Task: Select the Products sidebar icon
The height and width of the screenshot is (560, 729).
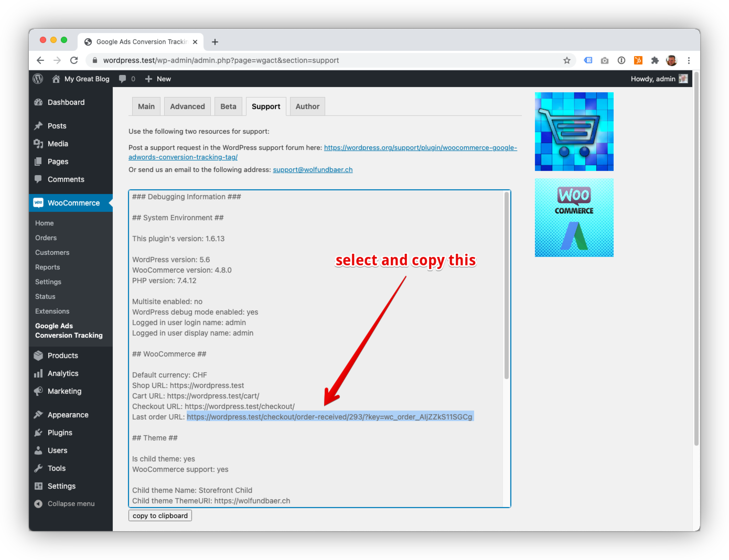Action: click(39, 356)
